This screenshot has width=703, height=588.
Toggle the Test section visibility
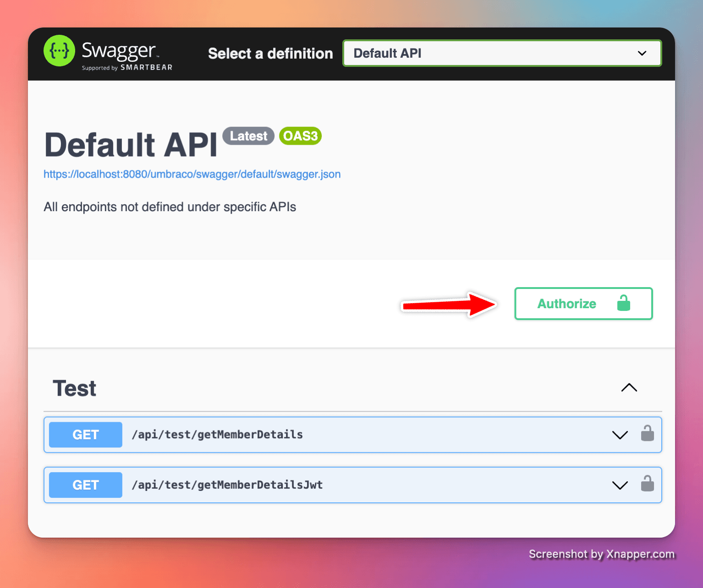pos(629,387)
